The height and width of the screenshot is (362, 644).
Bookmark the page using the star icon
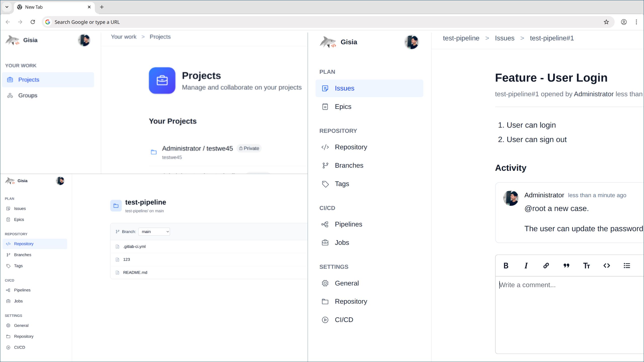tap(607, 22)
